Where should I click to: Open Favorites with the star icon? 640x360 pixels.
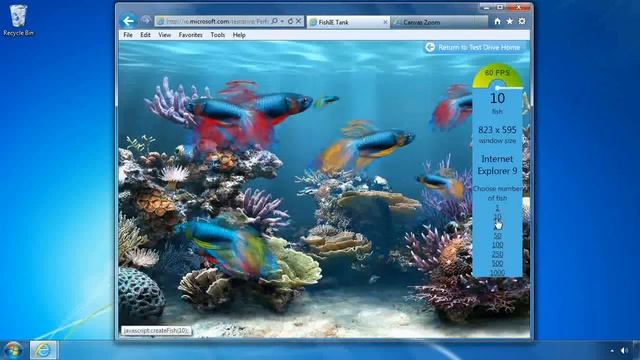(509, 21)
